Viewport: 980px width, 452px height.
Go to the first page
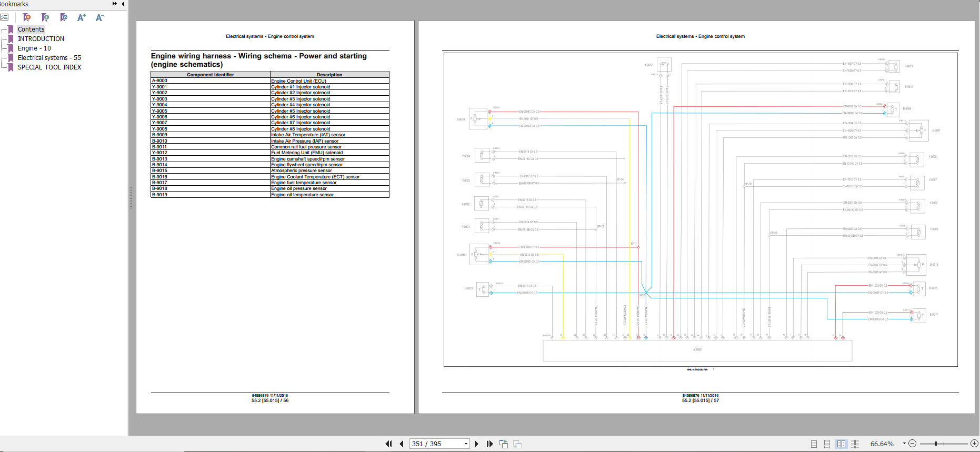pyautogui.click(x=388, y=444)
